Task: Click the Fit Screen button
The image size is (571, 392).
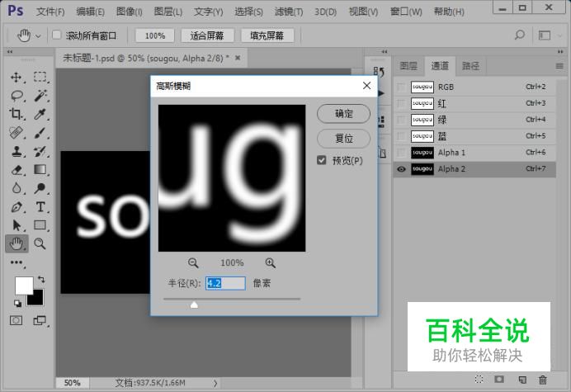Action: click(x=207, y=35)
